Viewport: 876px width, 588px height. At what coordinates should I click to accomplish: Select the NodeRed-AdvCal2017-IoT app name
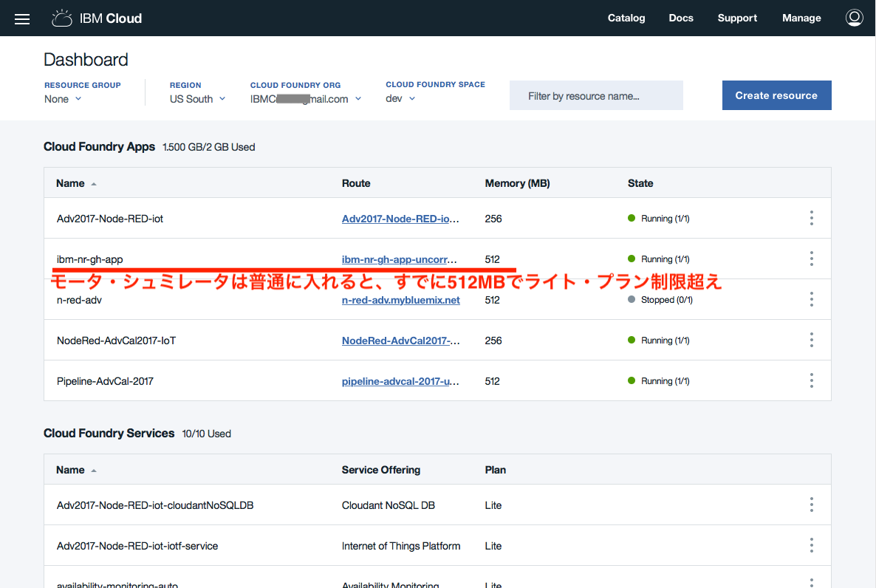[116, 341]
